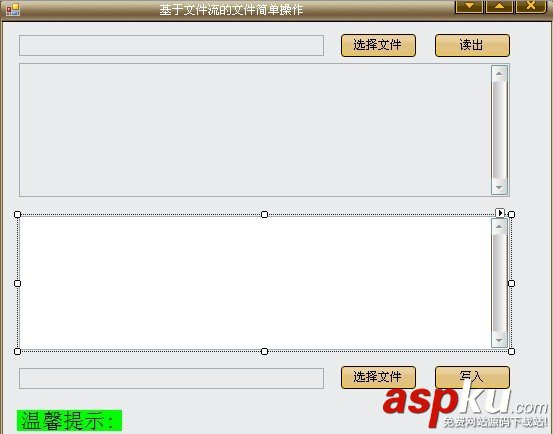Click top-right resize handle of selected box

[511, 214]
